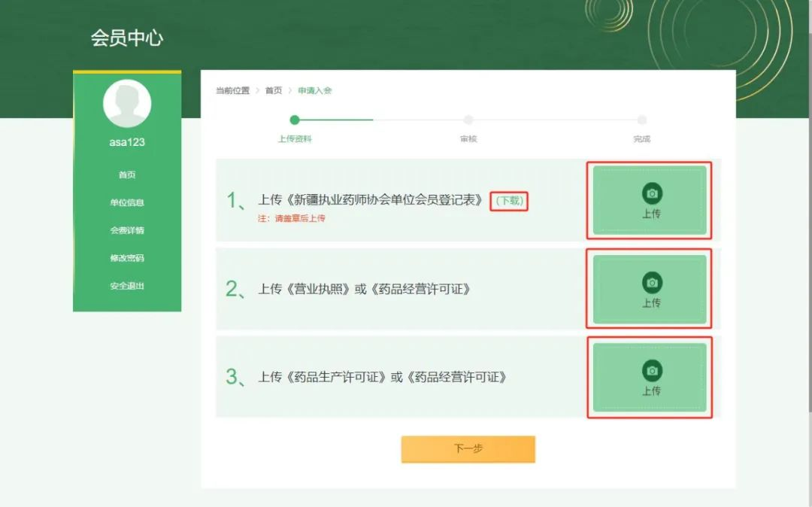Click 首页 in the breadcrumb trail
The height and width of the screenshot is (507, 812).
pyautogui.click(x=274, y=90)
